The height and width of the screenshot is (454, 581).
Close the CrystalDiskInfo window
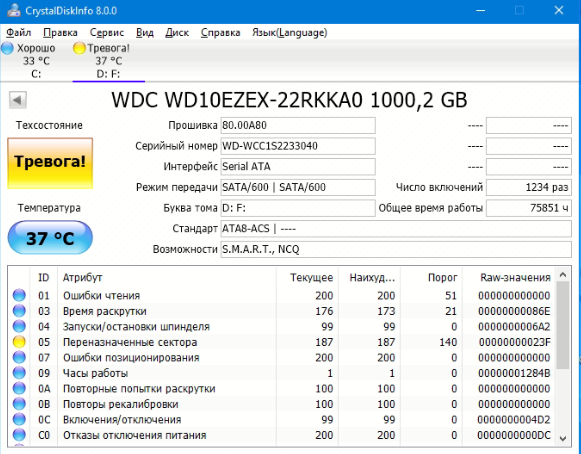click(559, 10)
